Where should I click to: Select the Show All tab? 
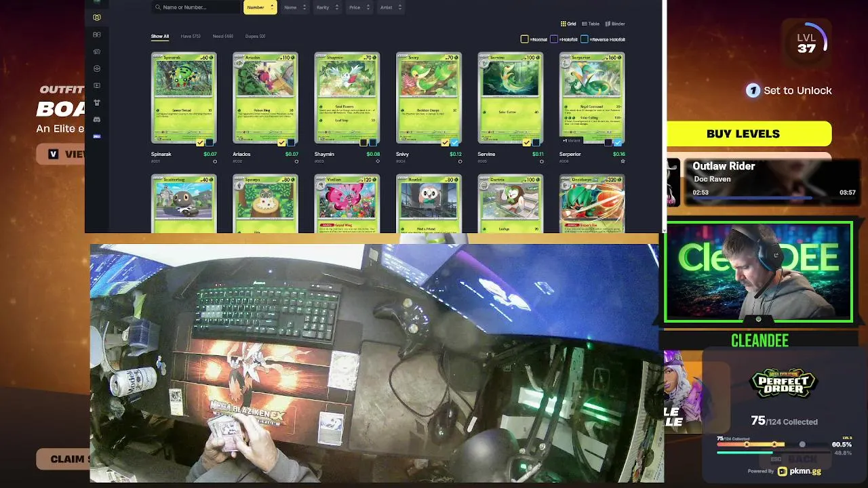pyautogui.click(x=160, y=37)
